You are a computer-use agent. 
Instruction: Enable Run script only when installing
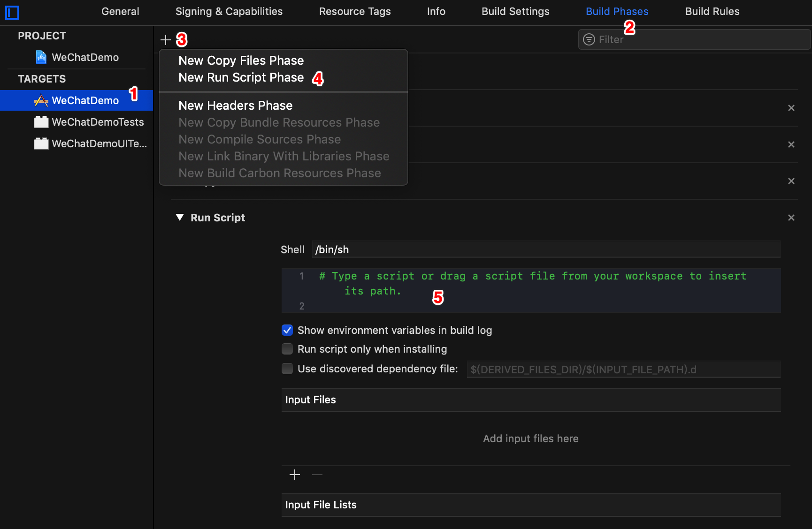[287, 349]
